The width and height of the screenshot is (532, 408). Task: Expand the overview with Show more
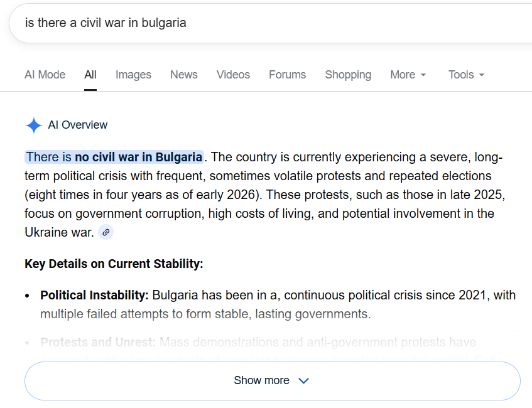[x=273, y=380]
